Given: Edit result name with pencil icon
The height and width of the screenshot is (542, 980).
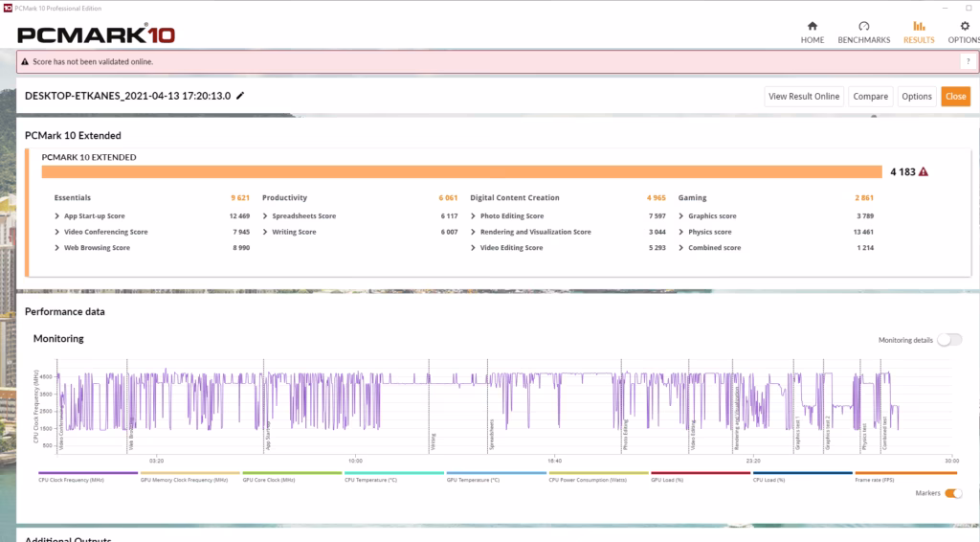Looking at the screenshot, I should click(x=240, y=96).
